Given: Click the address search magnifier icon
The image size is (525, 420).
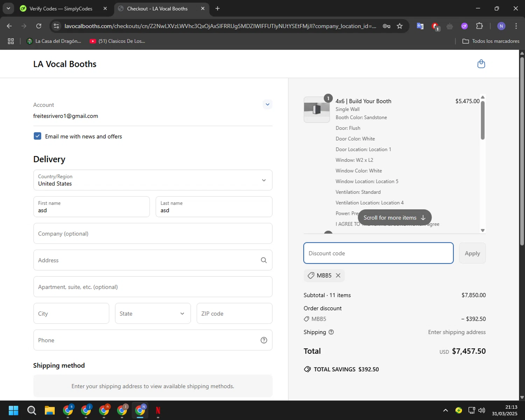Looking at the screenshot, I should [264, 260].
